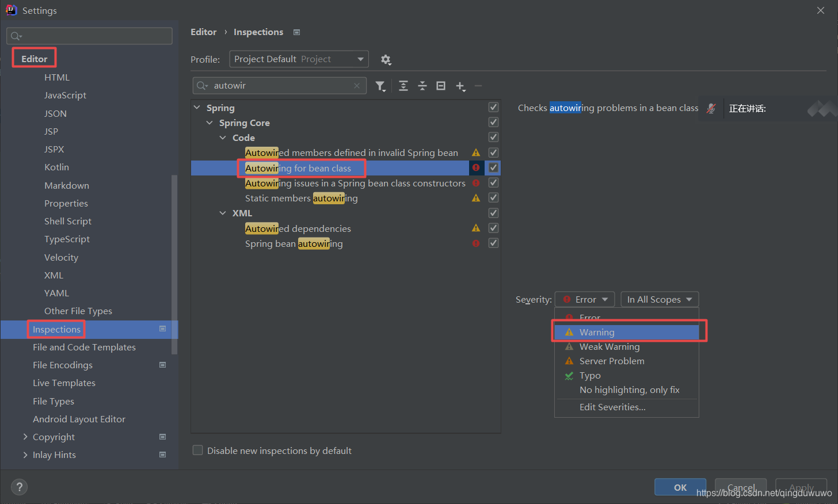Image resolution: width=838 pixels, height=504 pixels.
Task: Toggle the Spring Core inspection checkbox
Action: tap(493, 122)
